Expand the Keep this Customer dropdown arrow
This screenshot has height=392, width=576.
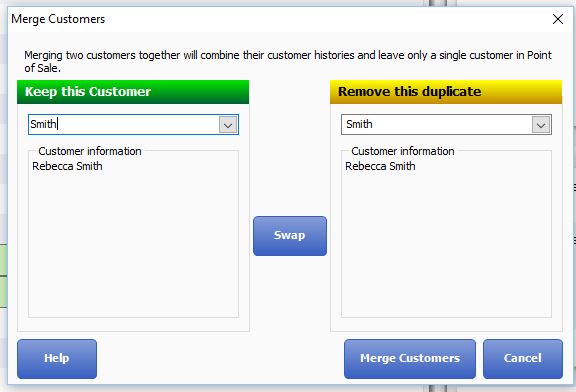tap(228, 125)
